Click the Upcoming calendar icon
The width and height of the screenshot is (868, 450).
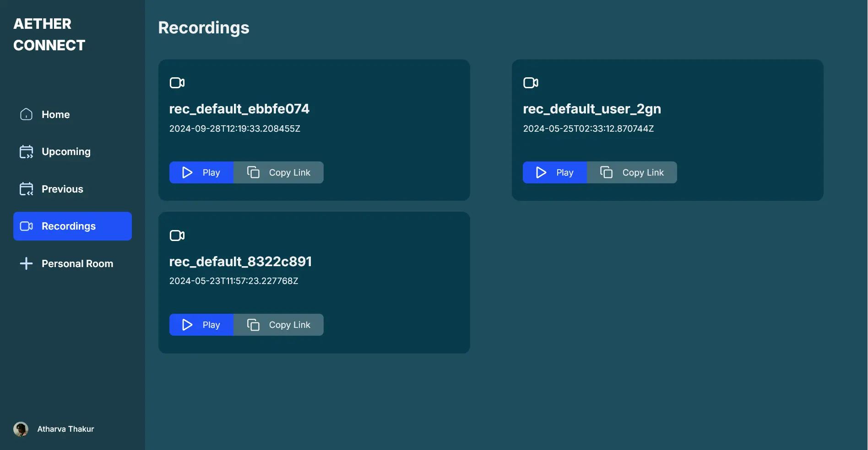[26, 152]
